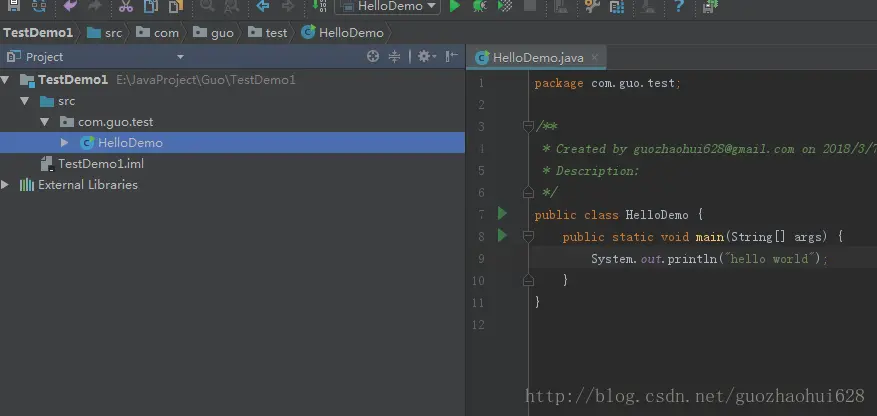Open Help with the blue question mark
The height and width of the screenshot is (416, 877).
(x=679, y=6)
